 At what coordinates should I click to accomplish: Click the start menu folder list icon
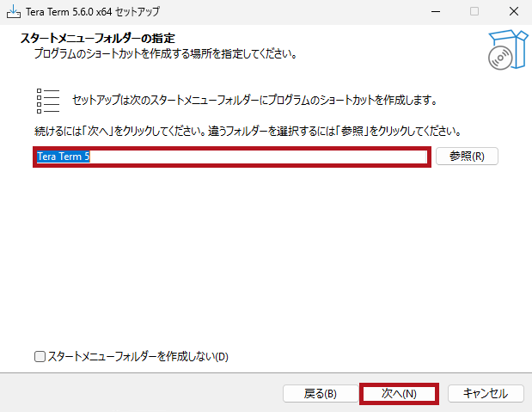pyautogui.click(x=48, y=101)
